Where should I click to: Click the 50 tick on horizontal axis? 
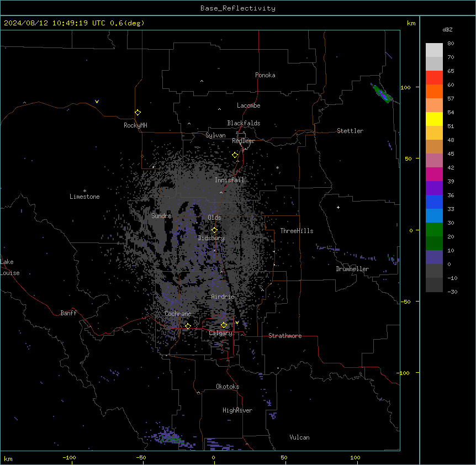click(x=284, y=458)
